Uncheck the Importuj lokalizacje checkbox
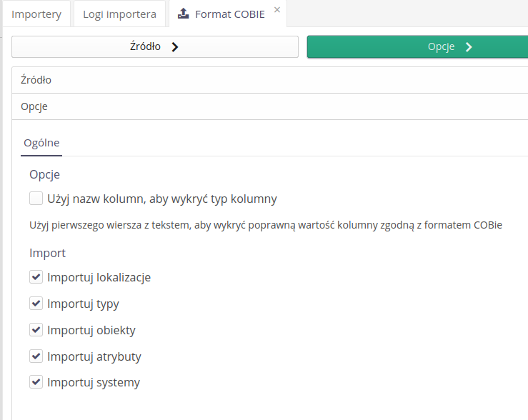The width and height of the screenshot is (528, 420). [x=36, y=276]
